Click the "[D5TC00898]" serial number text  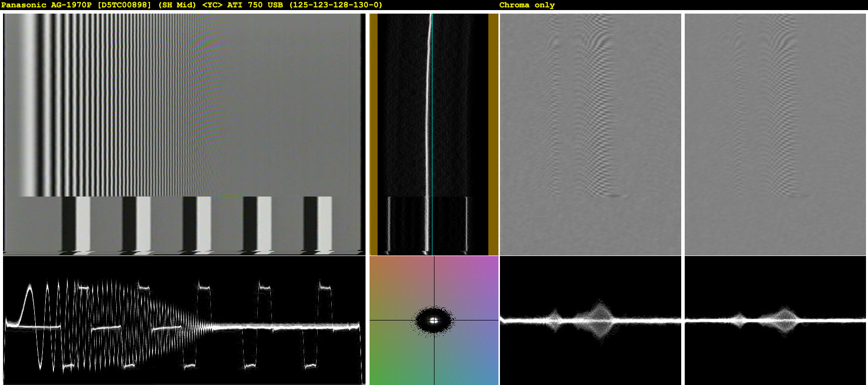124,5
